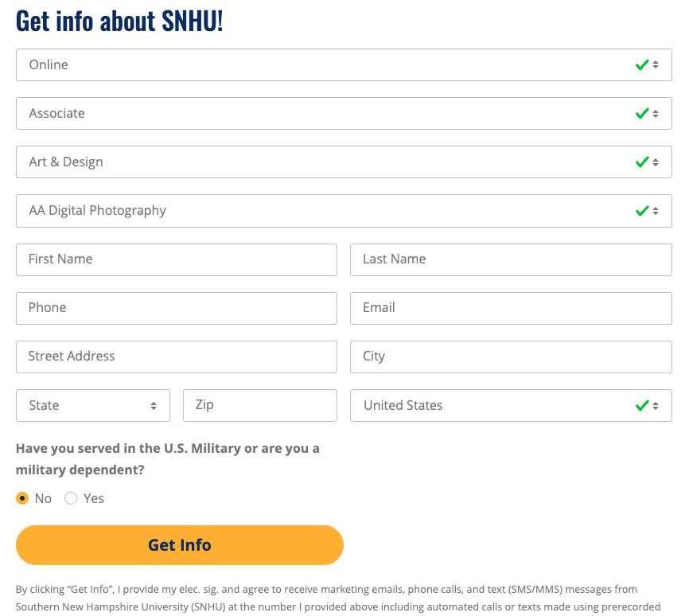Click the Zip code field

259,405
